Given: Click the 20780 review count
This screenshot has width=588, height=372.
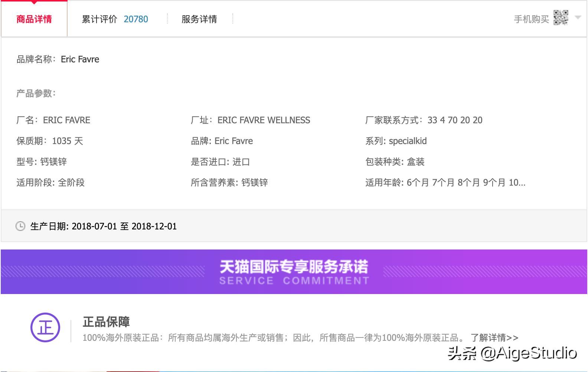Looking at the screenshot, I should [136, 19].
